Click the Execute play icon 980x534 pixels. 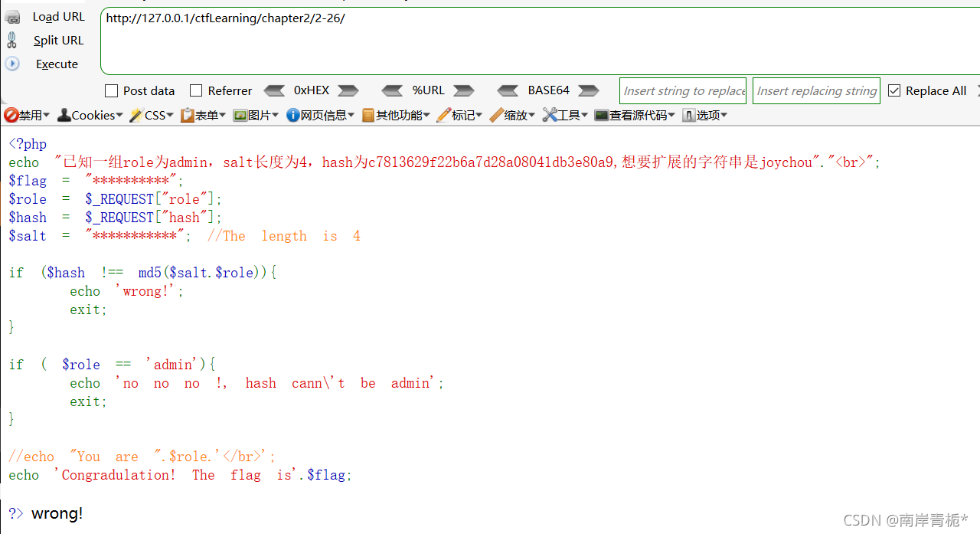(x=12, y=64)
